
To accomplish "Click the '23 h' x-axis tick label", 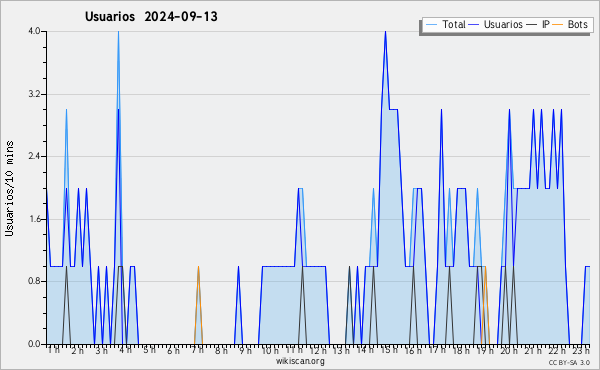I will [x=581, y=350].
